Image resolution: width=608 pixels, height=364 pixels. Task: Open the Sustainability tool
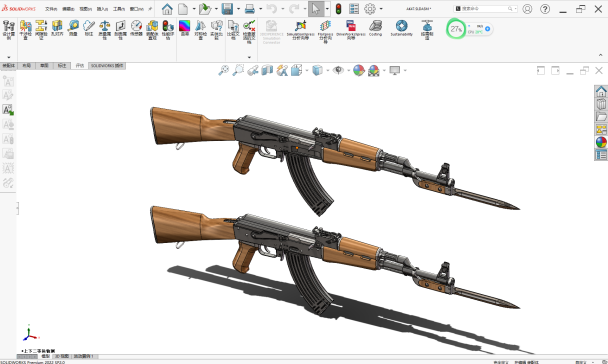coord(402,28)
